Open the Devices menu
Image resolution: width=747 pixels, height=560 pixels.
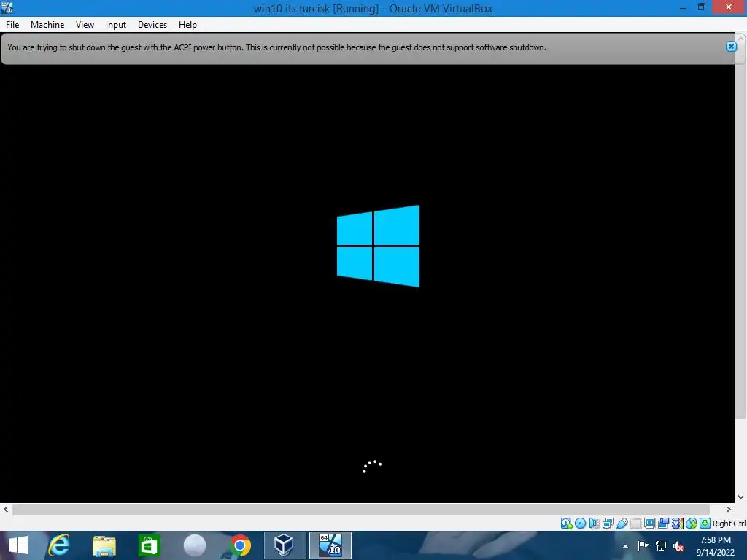click(x=152, y=25)
